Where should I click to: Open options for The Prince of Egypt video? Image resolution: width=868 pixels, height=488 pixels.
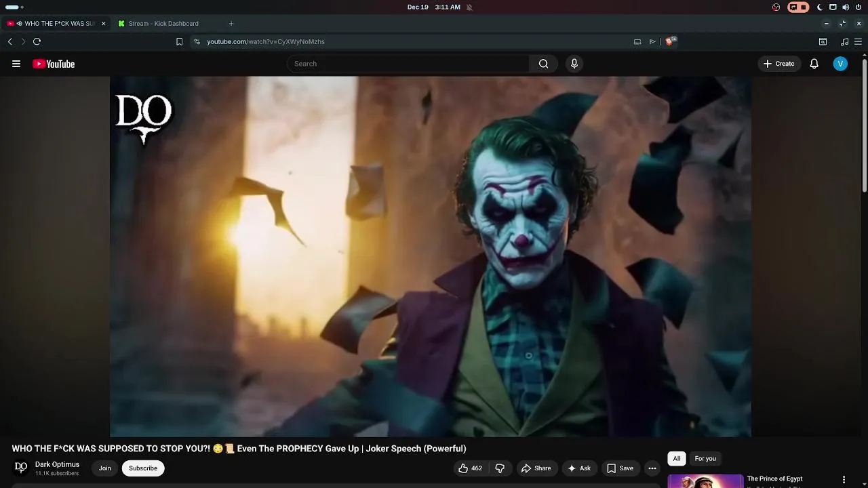[844, 480]
